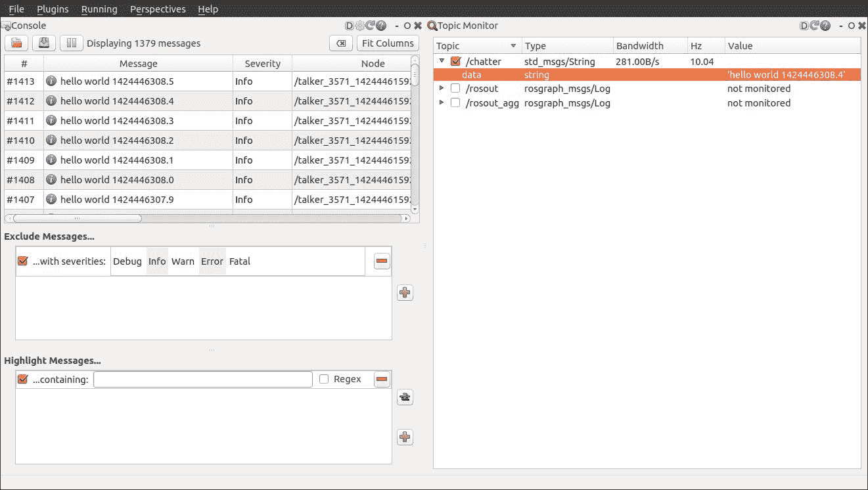The width and height of the screenshot is (868, 490).
Task: Open the Plugins menu
Action: click(53, 9)
